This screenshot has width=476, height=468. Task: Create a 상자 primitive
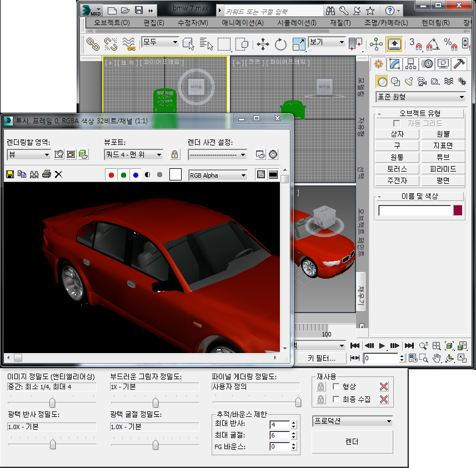coord(397,134)
